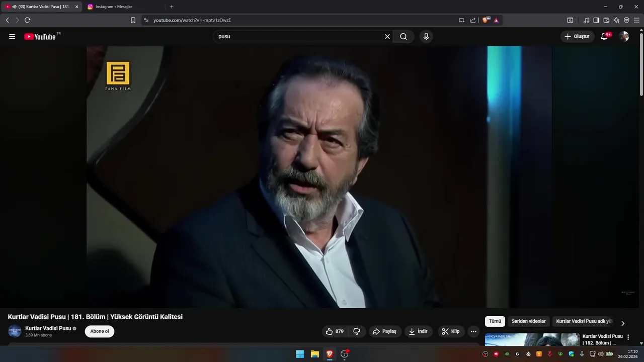Open a new browser tab with plus
The image size is (644, 362).
click(x=172, y=7)
